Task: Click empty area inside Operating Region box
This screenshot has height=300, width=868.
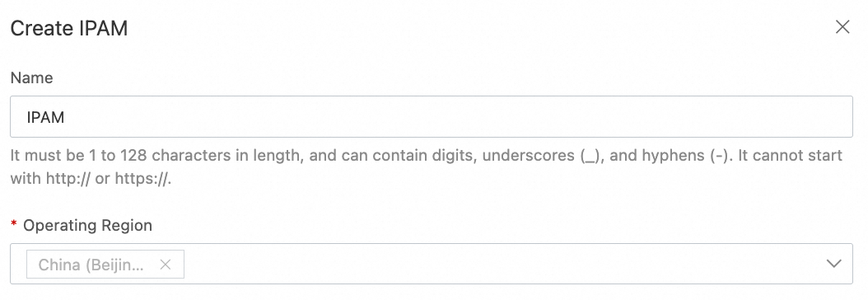Action: [498, 264]
